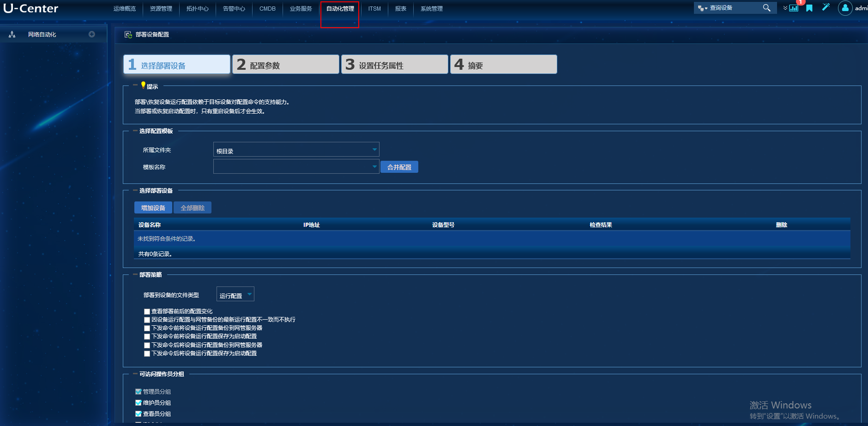Click the admin username text

click(861, 8)
